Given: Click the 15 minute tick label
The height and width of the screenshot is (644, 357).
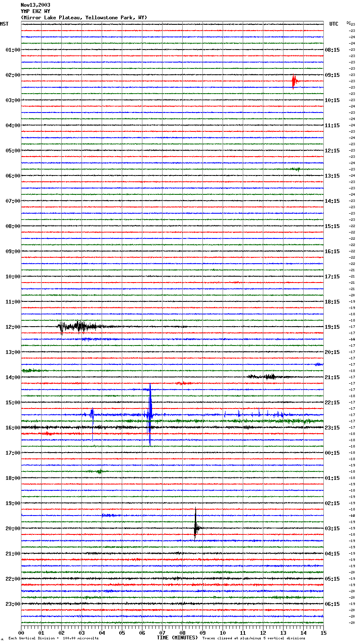Looking at the screenshot, I should point(323,633).
